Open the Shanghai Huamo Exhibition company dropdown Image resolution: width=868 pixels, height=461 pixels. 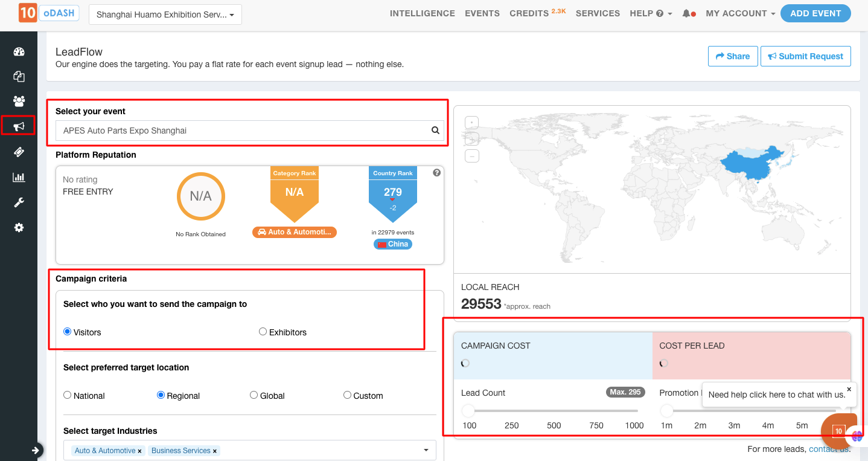pyautogui.click(x=165, y=15)
